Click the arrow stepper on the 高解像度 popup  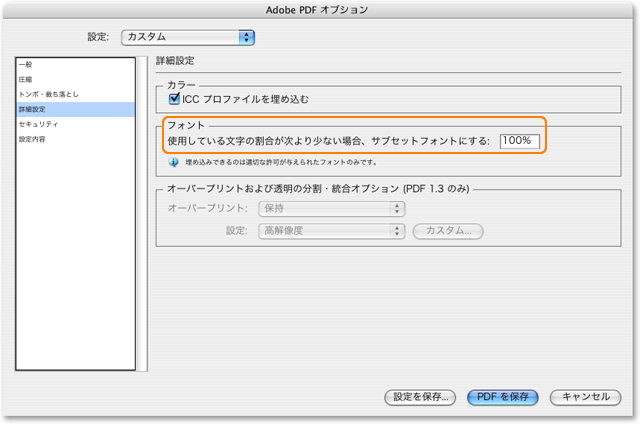pos(397,231)
